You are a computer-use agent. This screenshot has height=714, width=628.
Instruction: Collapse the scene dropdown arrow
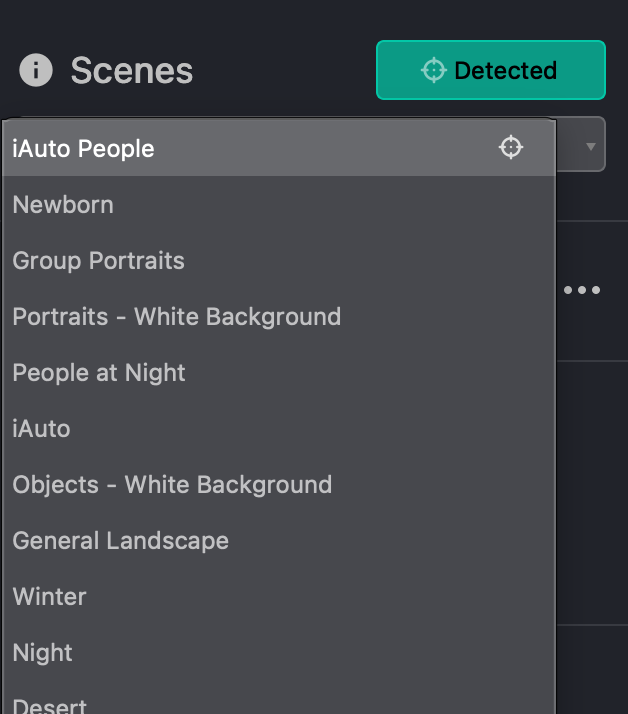coord(590,146)
